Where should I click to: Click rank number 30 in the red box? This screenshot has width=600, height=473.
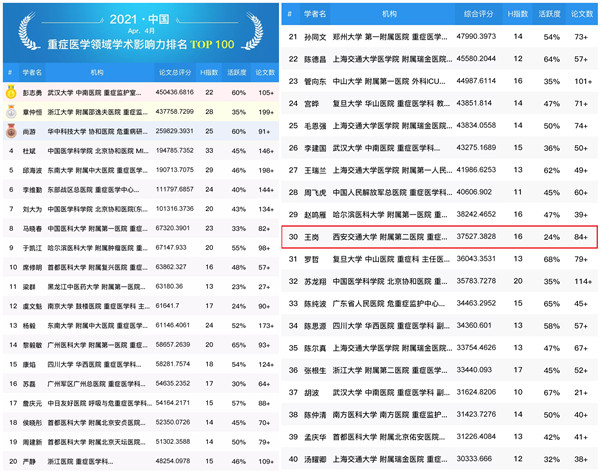[x=292, y=237]
